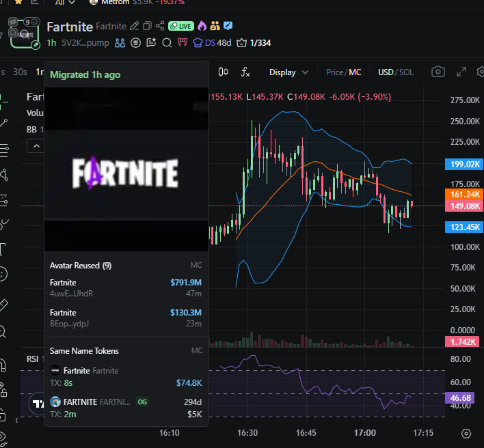
Task: Click the blue edit note icon
Action: 228,26
